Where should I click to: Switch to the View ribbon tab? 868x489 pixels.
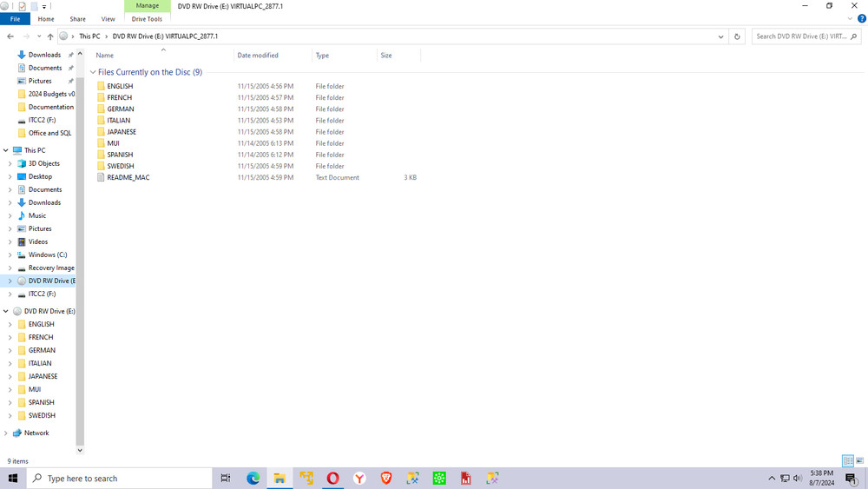(108, 18)
